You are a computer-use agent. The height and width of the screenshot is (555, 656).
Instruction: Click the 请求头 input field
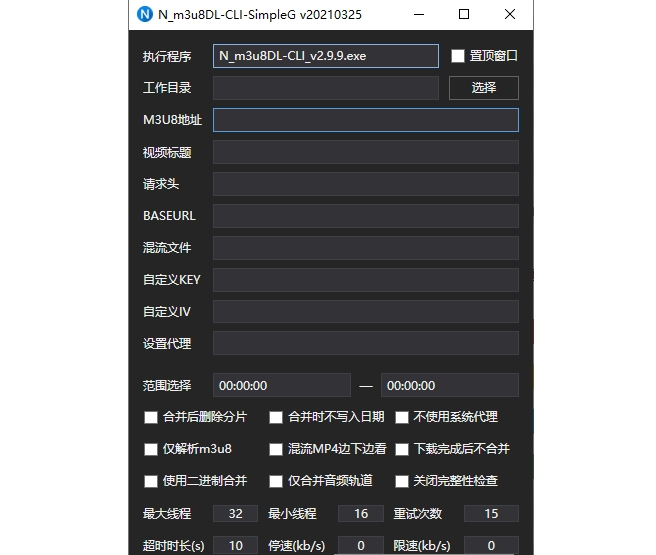(365, 184)
